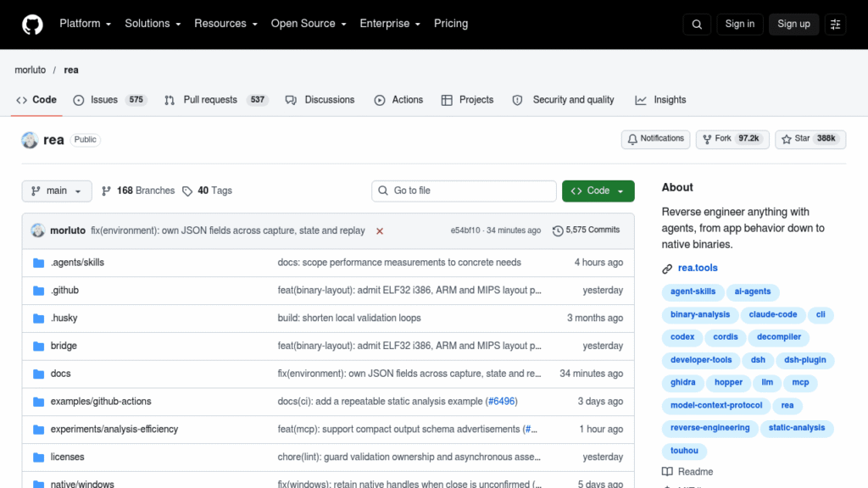
Task: Open the 5,575 Commits history
Action: [x=586, y=230]
